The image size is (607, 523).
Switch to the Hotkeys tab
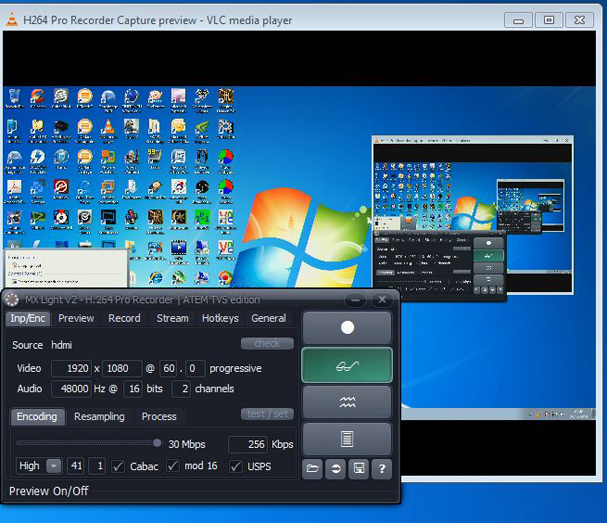click(x=220, y=318)
